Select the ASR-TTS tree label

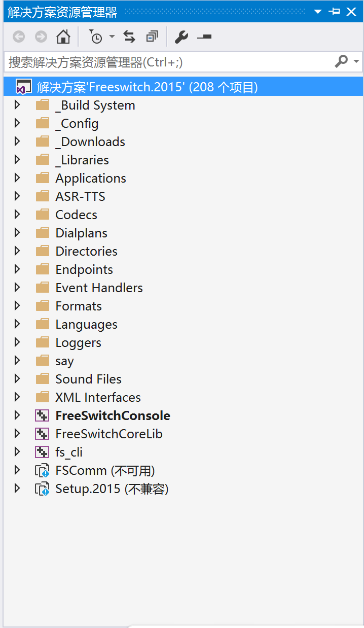pyautogui.click(x=80, y=196)
